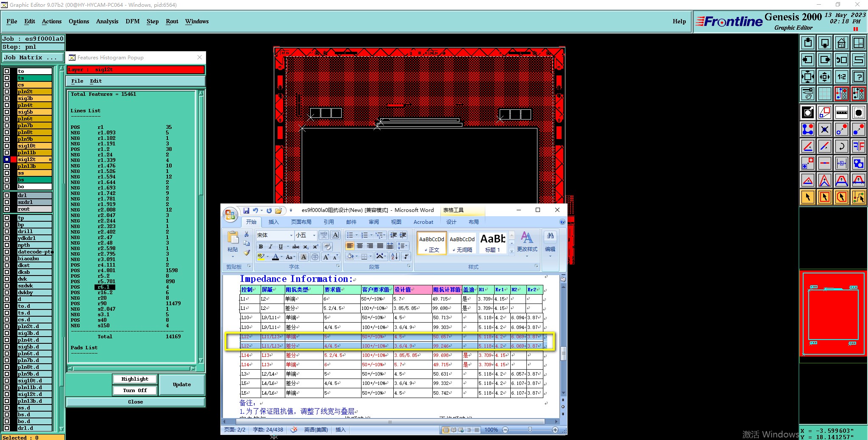Click the sort A-Z icon in Word
Screen dimensions: 868x440
point(395,256)
